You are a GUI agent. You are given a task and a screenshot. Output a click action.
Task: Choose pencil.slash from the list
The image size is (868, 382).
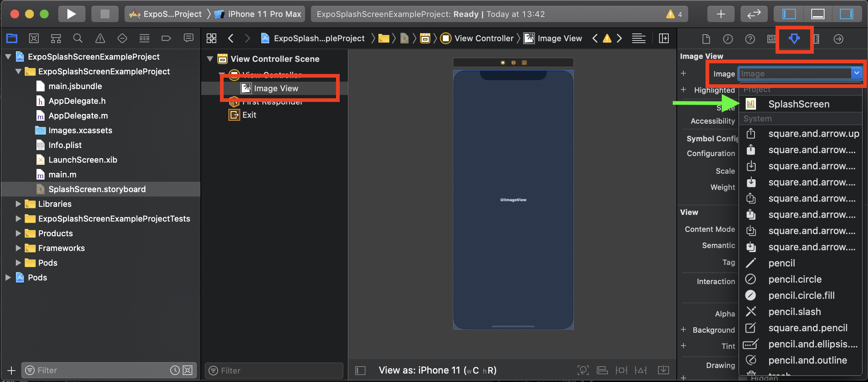tap(801, 312)
